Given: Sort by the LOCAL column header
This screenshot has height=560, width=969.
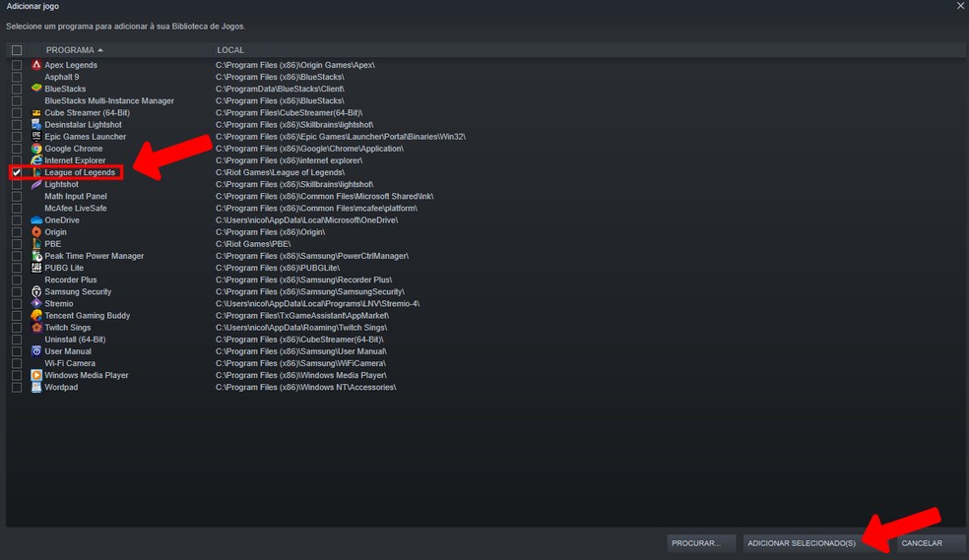Looking at the screenshot, I should [230, 50].
